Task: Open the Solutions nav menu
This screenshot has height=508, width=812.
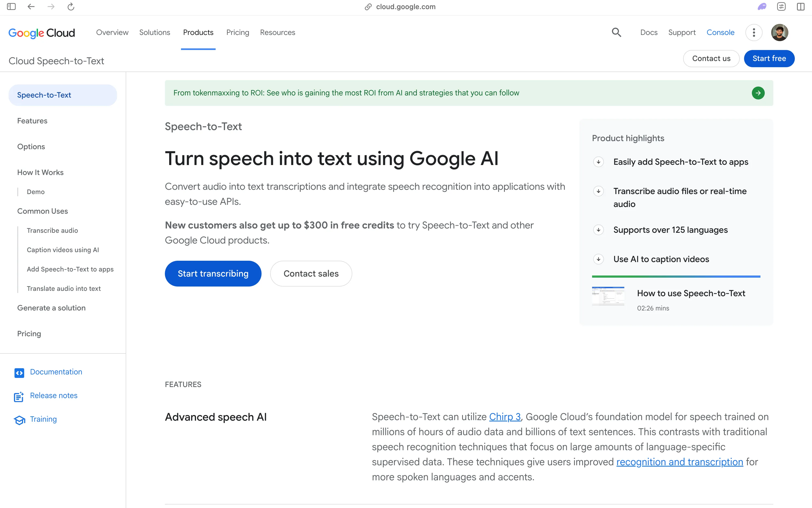Action: click(x=155, y=33)
